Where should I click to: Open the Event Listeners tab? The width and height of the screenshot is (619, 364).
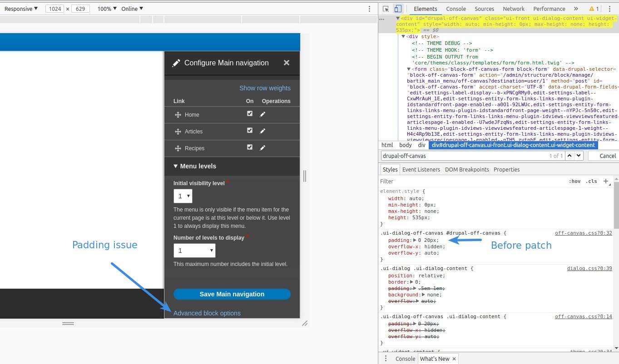(x=421, y=169)
